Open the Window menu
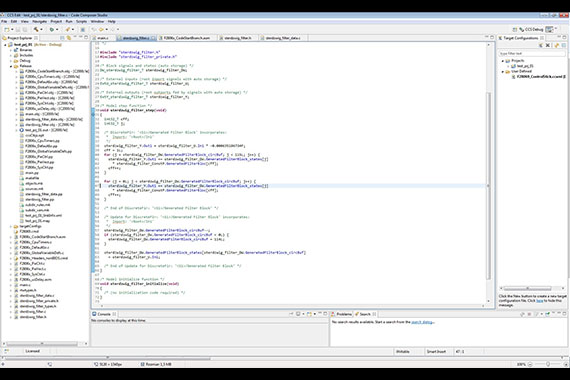 coord(97,21)
